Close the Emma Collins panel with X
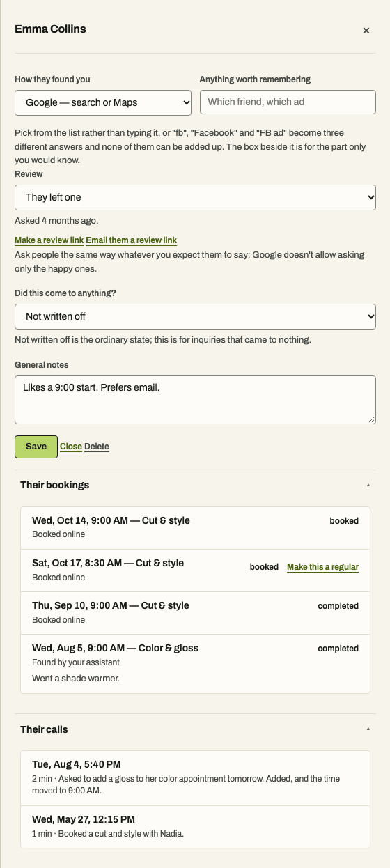The image size is (390, 868). [x=366, y=31]
